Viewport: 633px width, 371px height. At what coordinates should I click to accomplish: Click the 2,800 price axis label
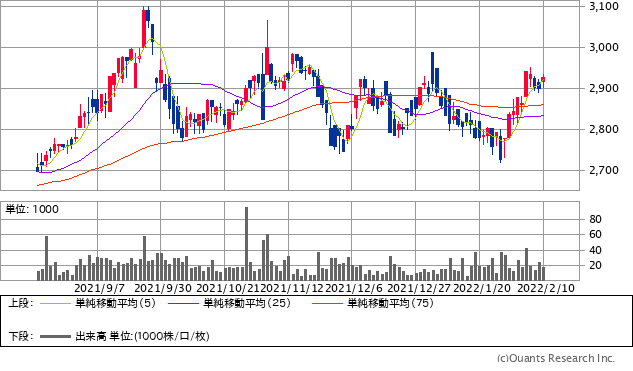604,130
